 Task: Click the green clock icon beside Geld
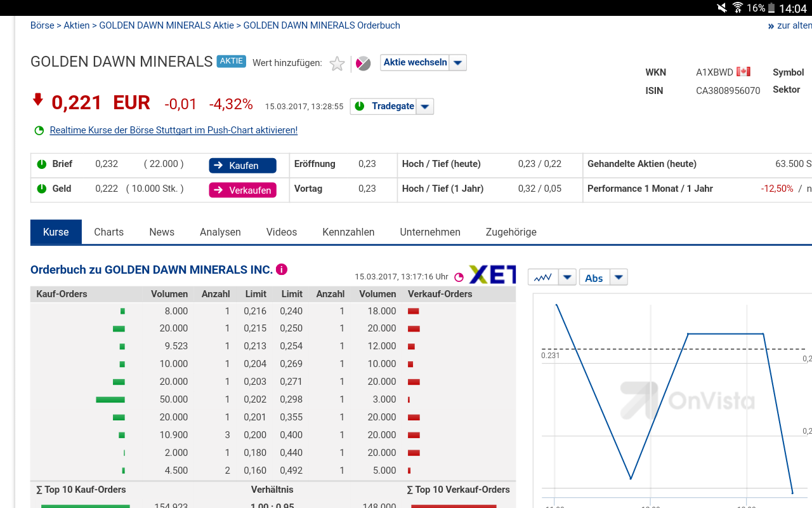click(x=42, y=189)
